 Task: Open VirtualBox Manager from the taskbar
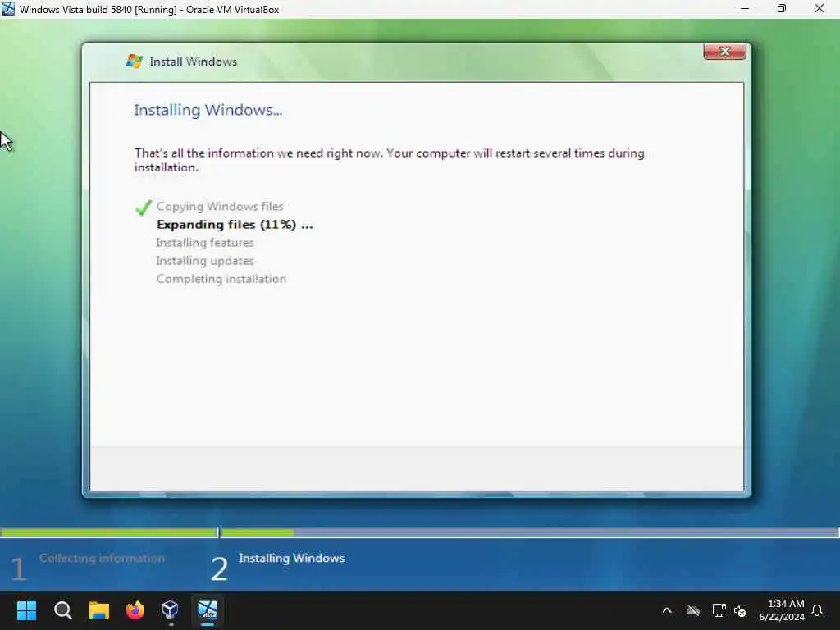click(x=171, y=610)
